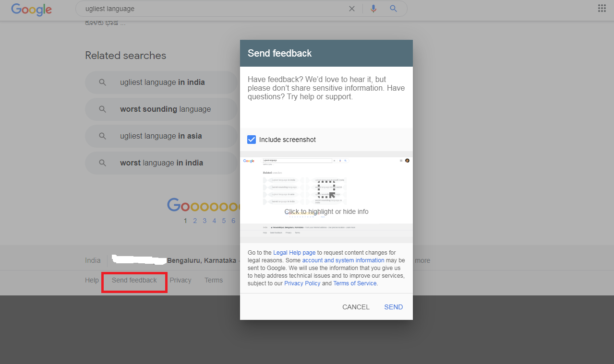The height and width of the screenshot is (364, 614).
Task: Click the 'Send feedback' dialog title
Action: pyautogui.click(x=280, y=53)
